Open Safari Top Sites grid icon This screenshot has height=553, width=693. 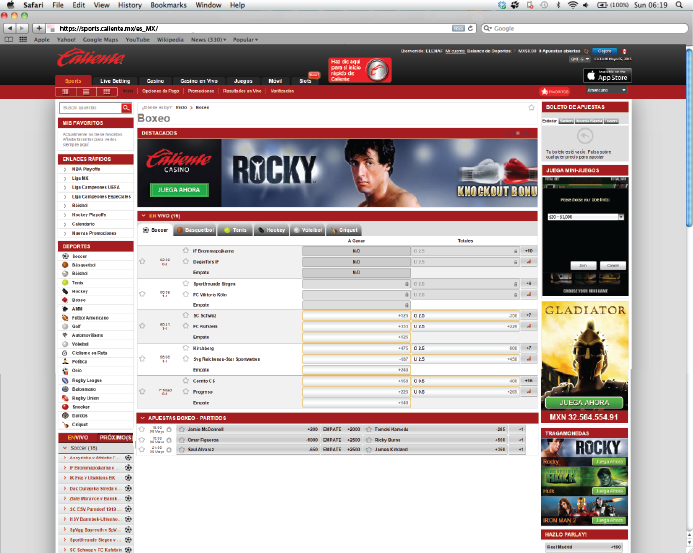[23, 39]
